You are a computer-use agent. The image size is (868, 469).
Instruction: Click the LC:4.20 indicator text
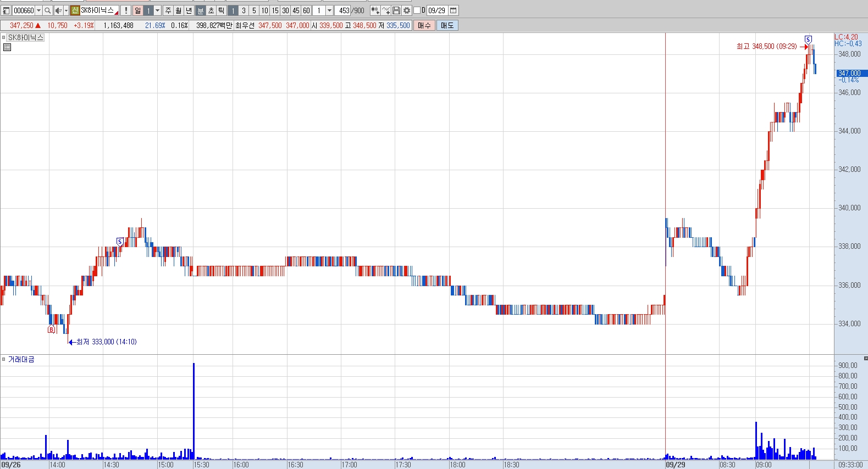846,37
